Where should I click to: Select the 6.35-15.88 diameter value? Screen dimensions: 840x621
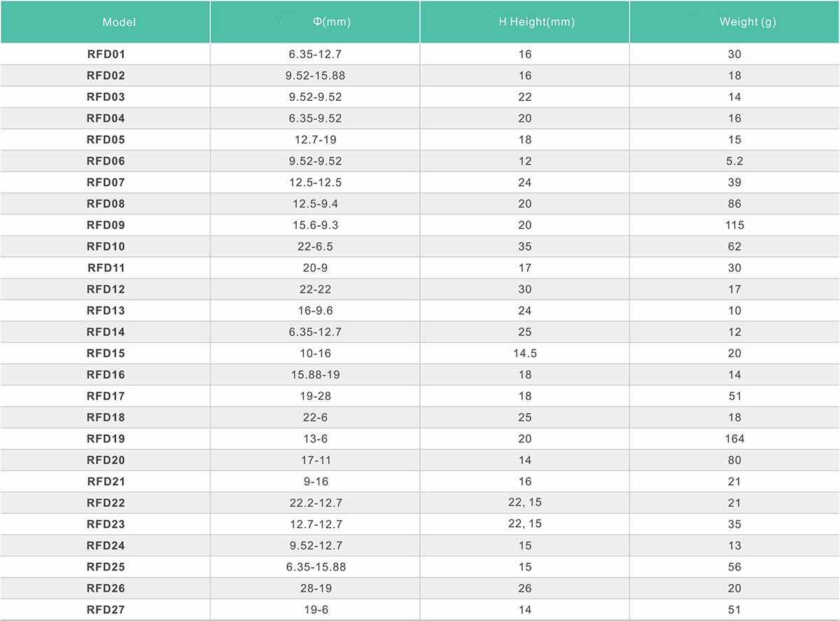[x=316, y=566]
